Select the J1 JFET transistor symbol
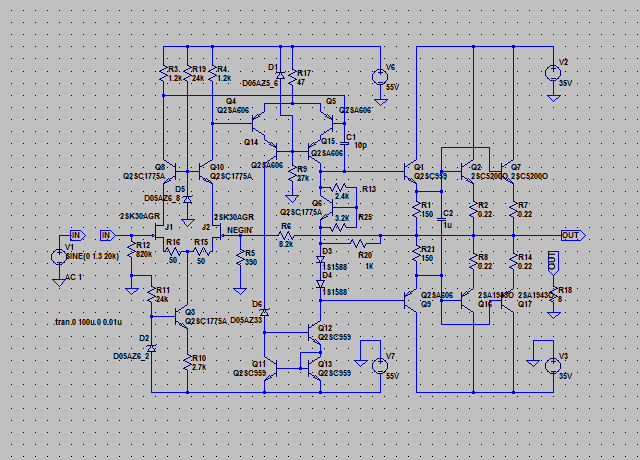Viewport: 640px width, 460px height. (157, 229)
